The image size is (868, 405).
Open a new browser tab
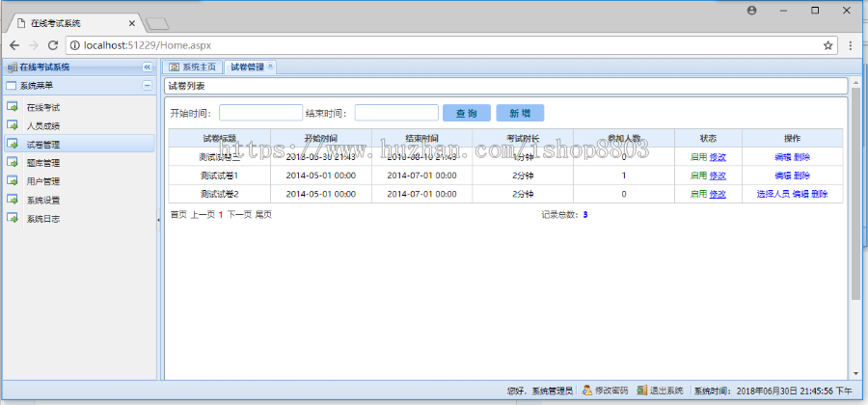point(157,24)
